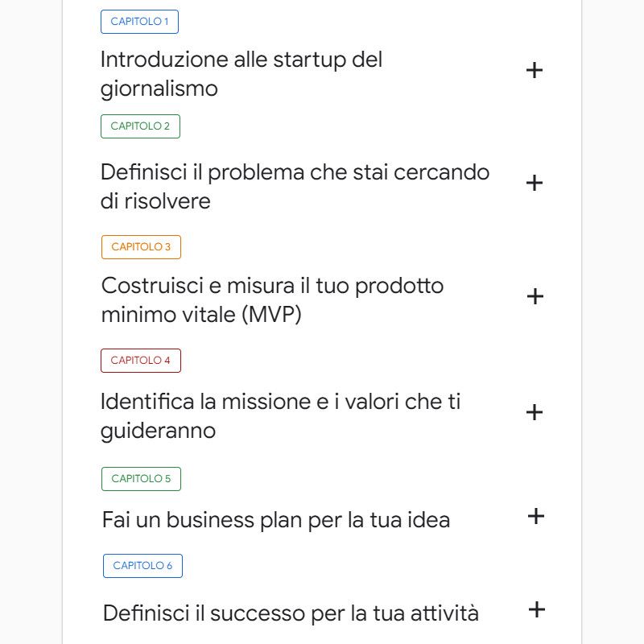Select the orange CAPITOLO 3 badge
Image resolution: width=644 pixels, height=644 pixels.
click(x=141, y=247)
